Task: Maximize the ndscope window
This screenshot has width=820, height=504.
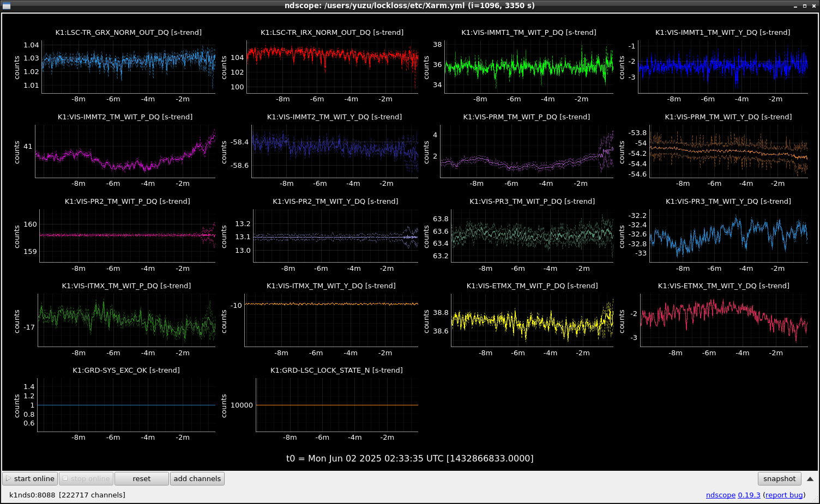Action: pos(804,6)
